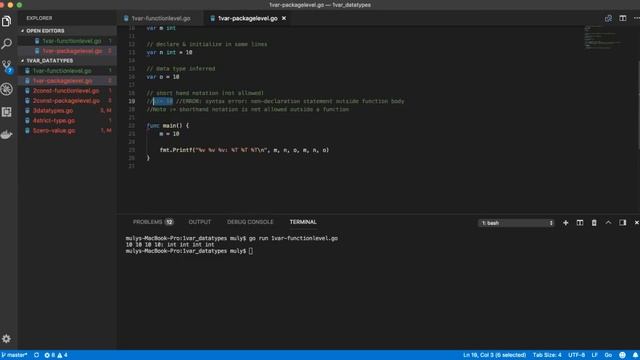Collapse the 1VAR_DATATYPES folder section
640x360 pixels.
coord(67,60)
